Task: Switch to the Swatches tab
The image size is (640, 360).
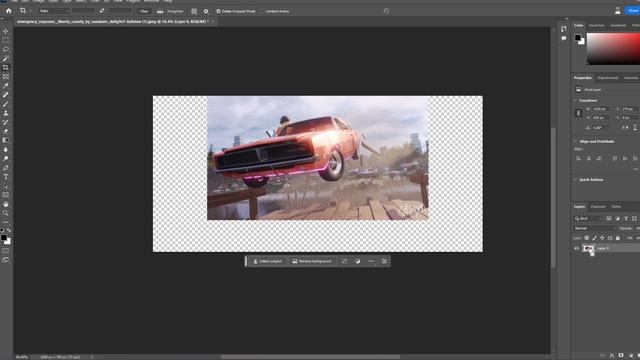Action: click(x=596, y=25)
